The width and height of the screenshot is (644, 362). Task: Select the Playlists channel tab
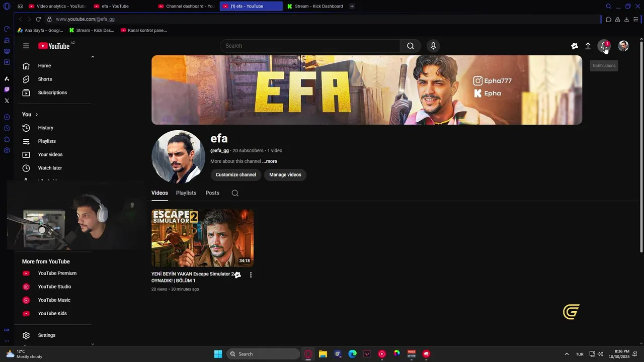click(186, 193)
